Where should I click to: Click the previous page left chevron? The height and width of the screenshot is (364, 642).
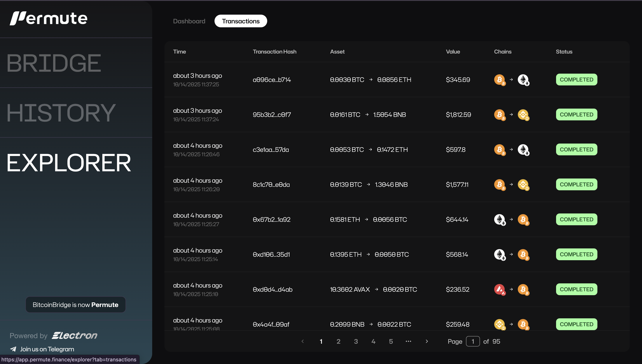(x=302, y=341)
